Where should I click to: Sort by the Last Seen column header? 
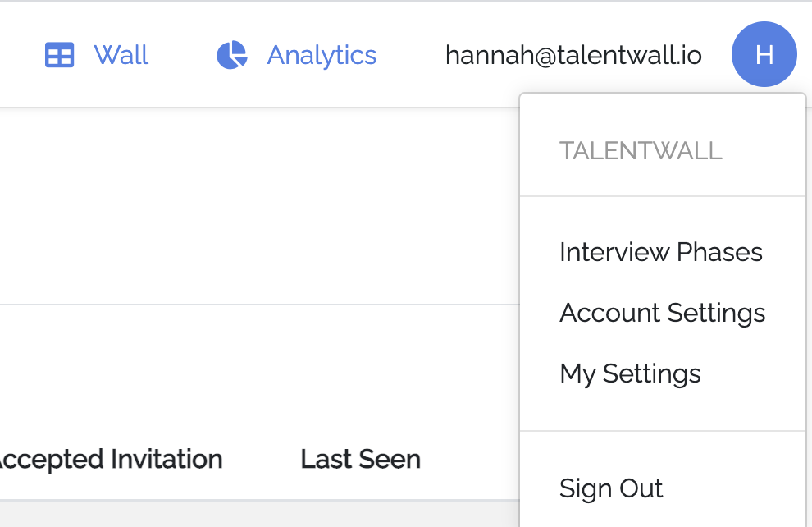click(x=360, y=460)
